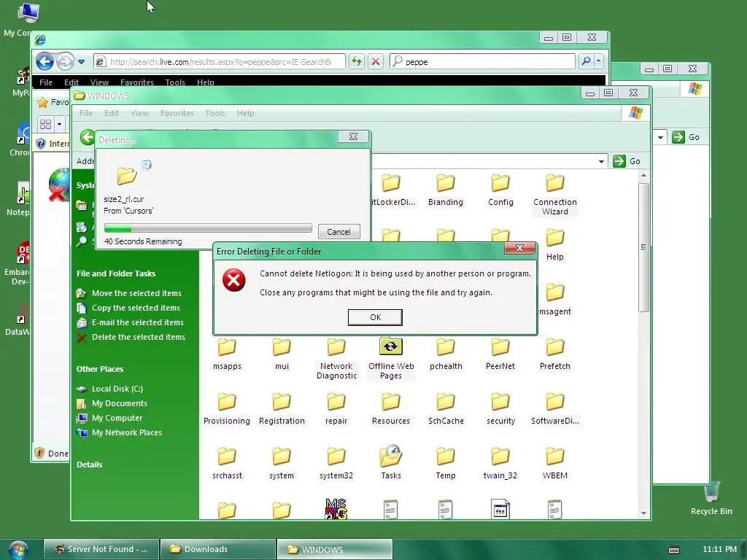This screenshot has width=747, height=560.
Task: Select the pchealth folder
Action: 446,354
